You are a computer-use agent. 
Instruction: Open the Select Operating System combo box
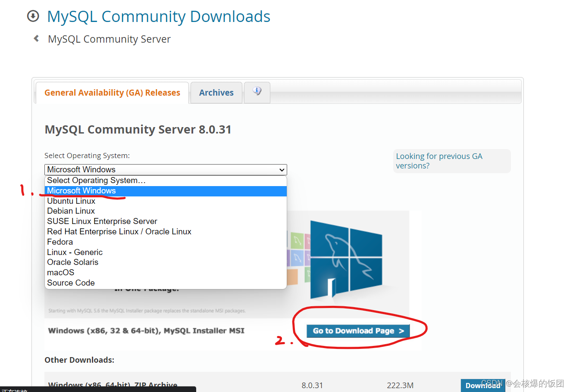click(x=166, y=169)
